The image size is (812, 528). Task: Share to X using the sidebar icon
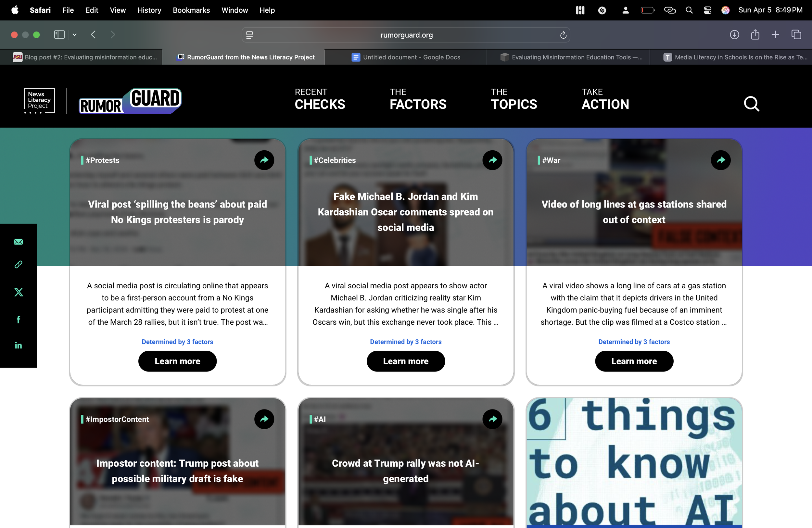point(18,292)
